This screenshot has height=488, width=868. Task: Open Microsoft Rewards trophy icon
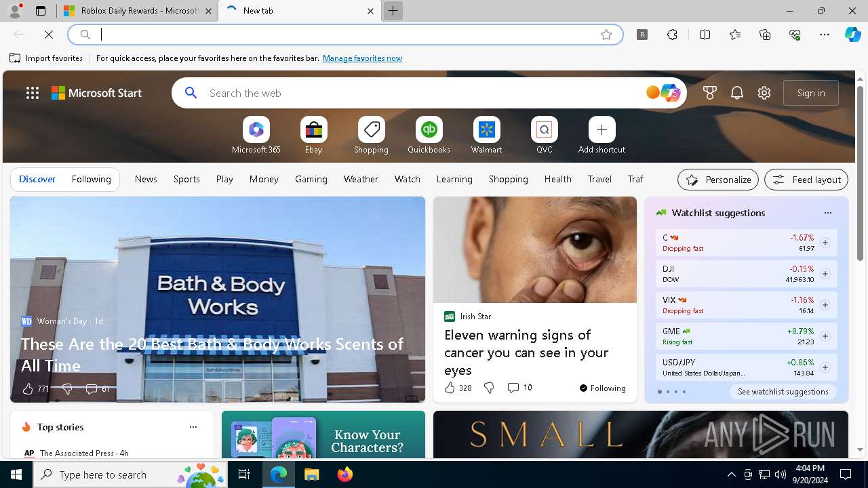tap(710, 93)
